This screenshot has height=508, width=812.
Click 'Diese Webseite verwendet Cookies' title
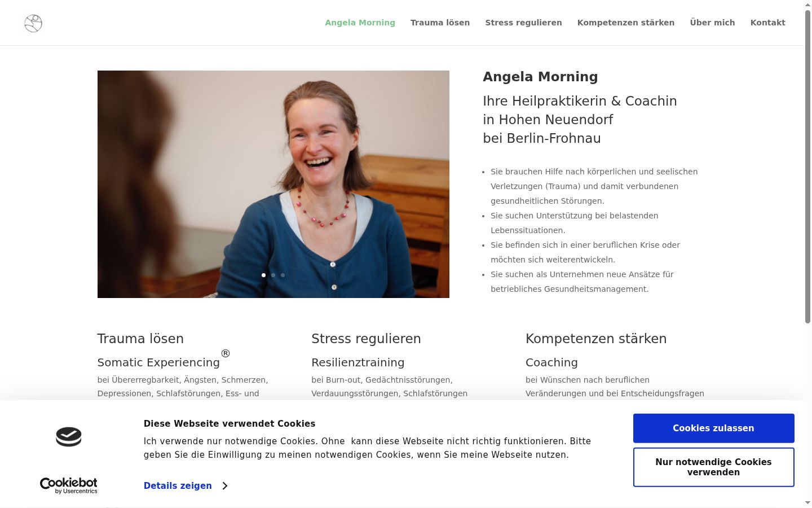coord(230,424)
